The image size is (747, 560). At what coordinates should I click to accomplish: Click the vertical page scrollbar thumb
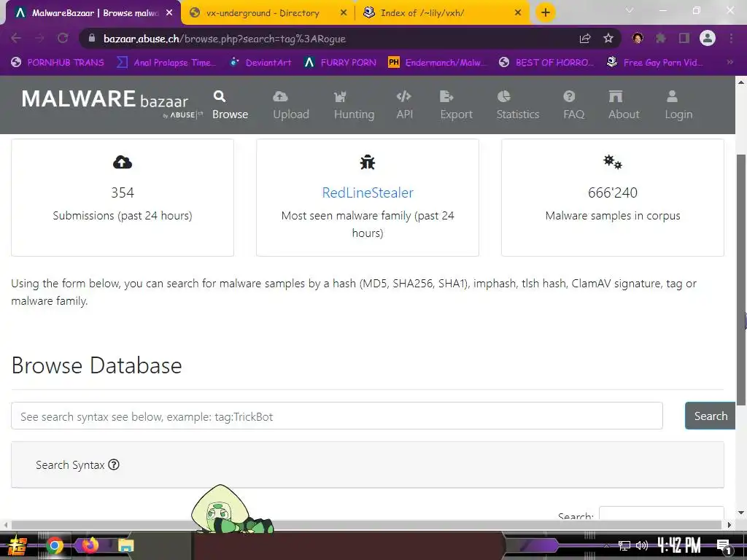741,279
